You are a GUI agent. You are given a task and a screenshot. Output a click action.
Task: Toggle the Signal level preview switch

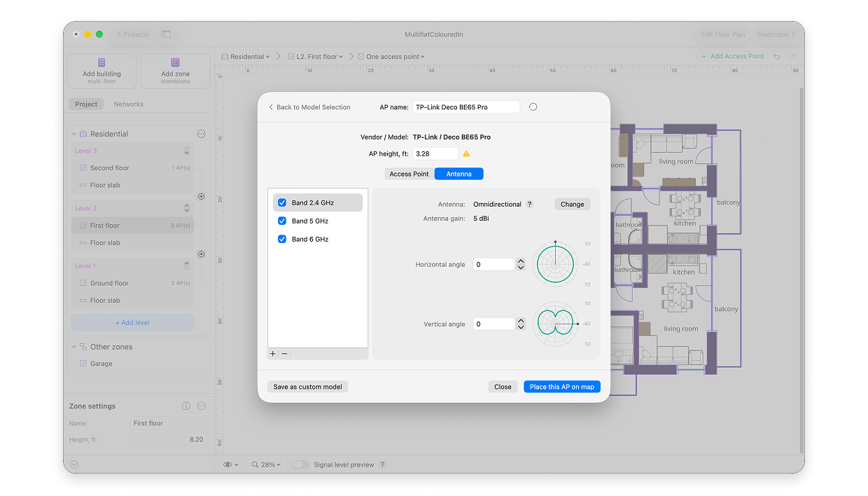pos(300,464)
